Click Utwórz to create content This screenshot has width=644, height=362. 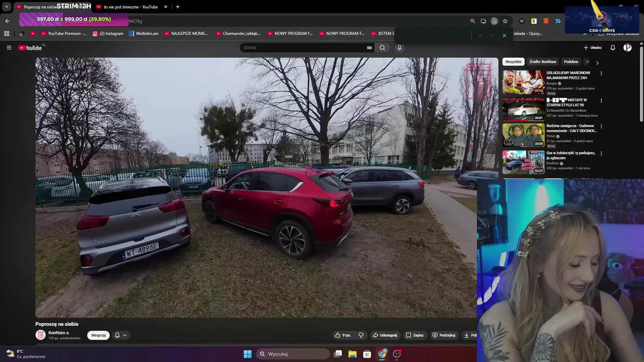tap(593, 48)
